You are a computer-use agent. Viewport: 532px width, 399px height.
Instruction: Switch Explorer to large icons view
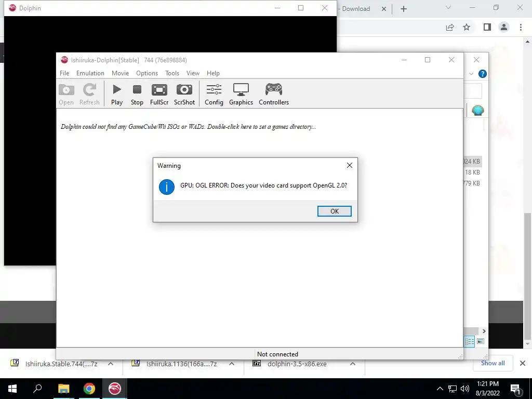pos(481,341)
